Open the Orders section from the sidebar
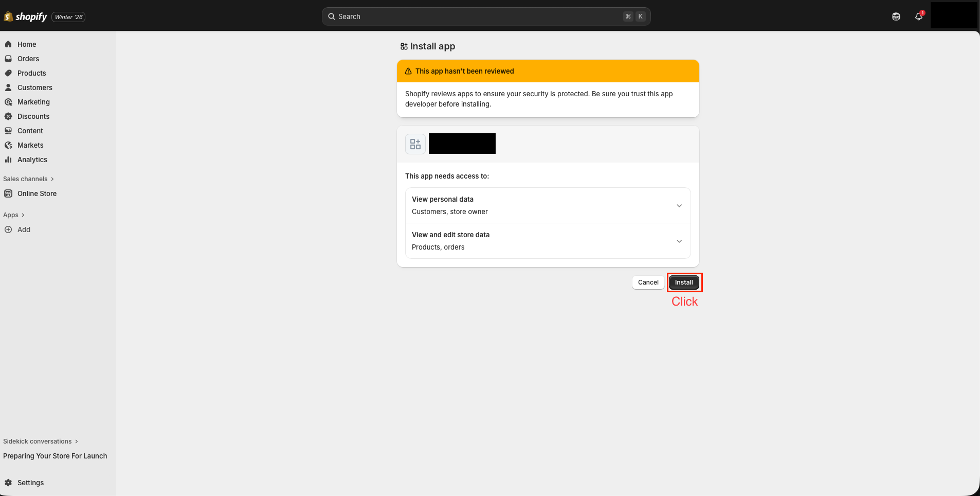This screenshot has width=980, height=496. (x=28, y=59)
